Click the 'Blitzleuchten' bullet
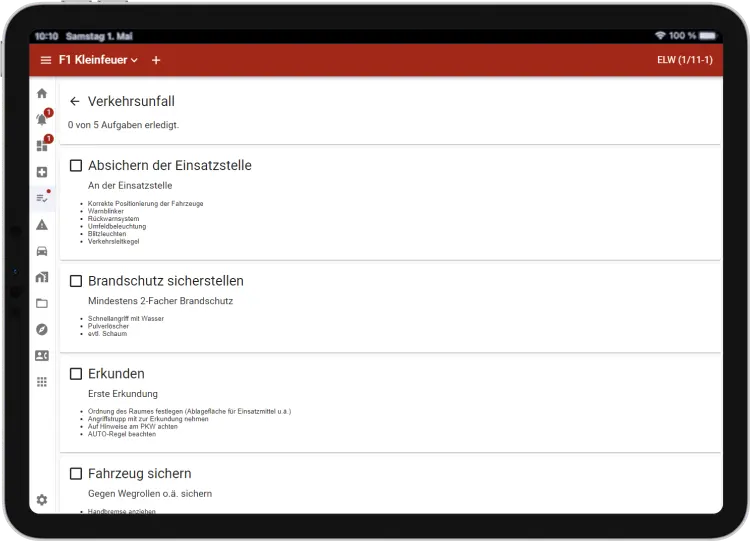Viewport: 750px width, 541px height. pyautogui.click(x=107, y=234)
